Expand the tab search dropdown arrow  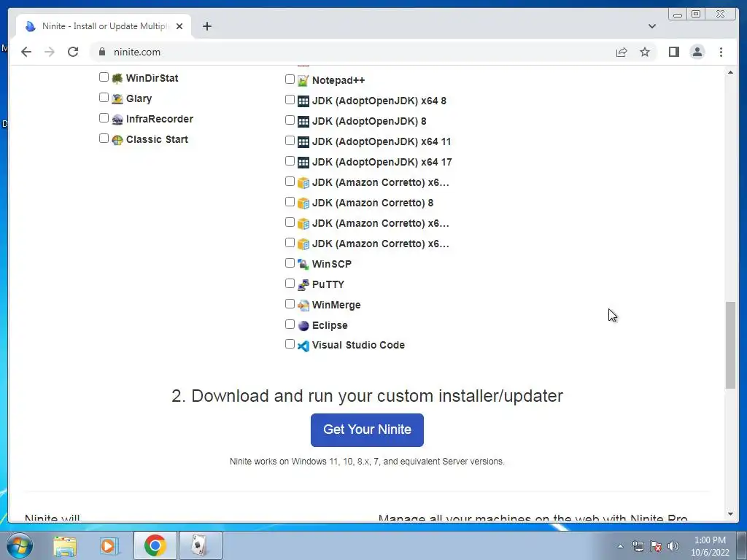(651, 26)
